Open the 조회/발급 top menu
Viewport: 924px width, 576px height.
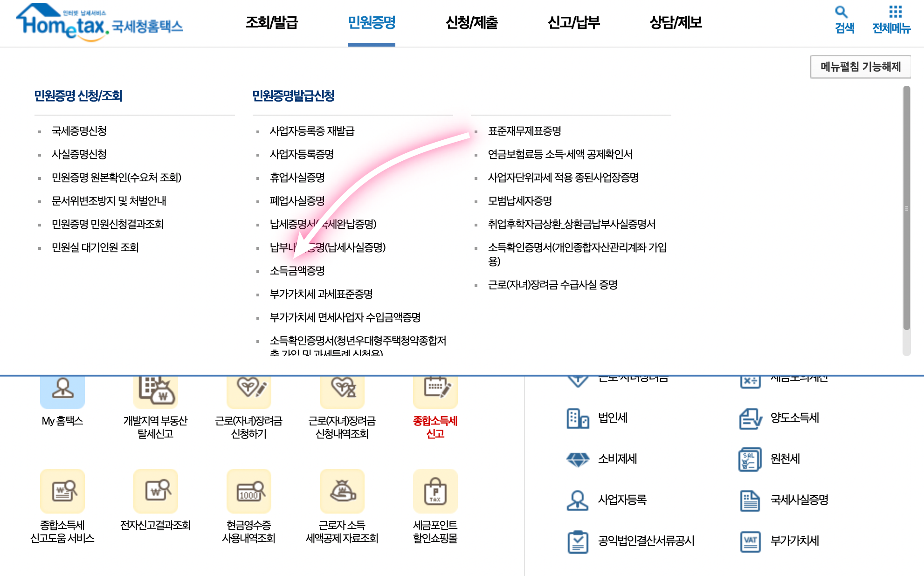click(272, 22)
